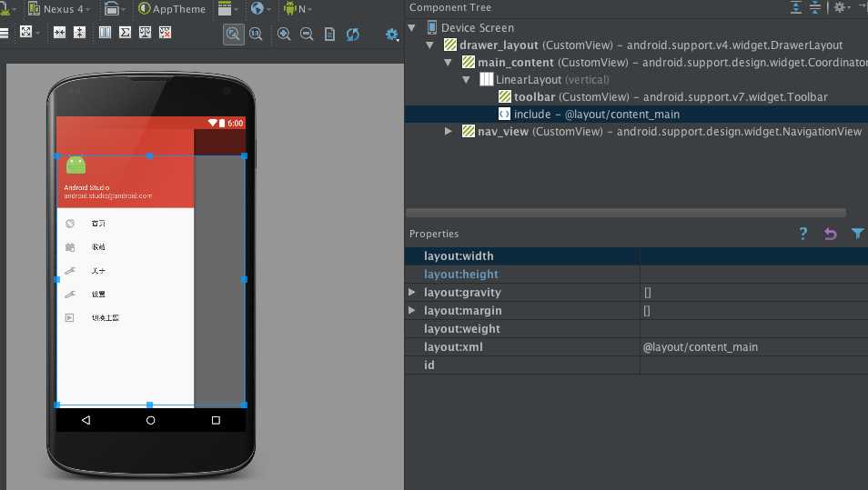The image size is (868, 490).
Task: Toggle fill height vertically icon
Action: click(80, 33)
